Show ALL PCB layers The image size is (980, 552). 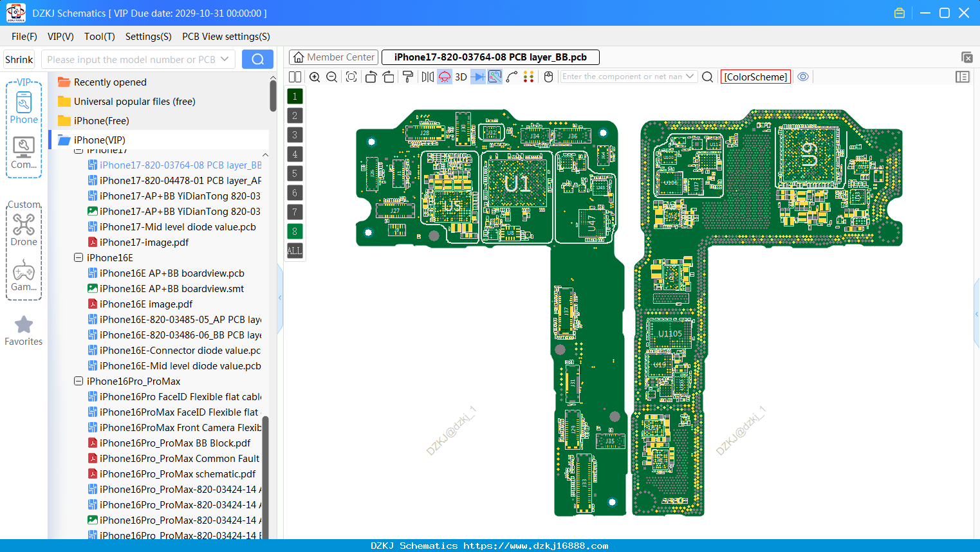click(295, 250)
